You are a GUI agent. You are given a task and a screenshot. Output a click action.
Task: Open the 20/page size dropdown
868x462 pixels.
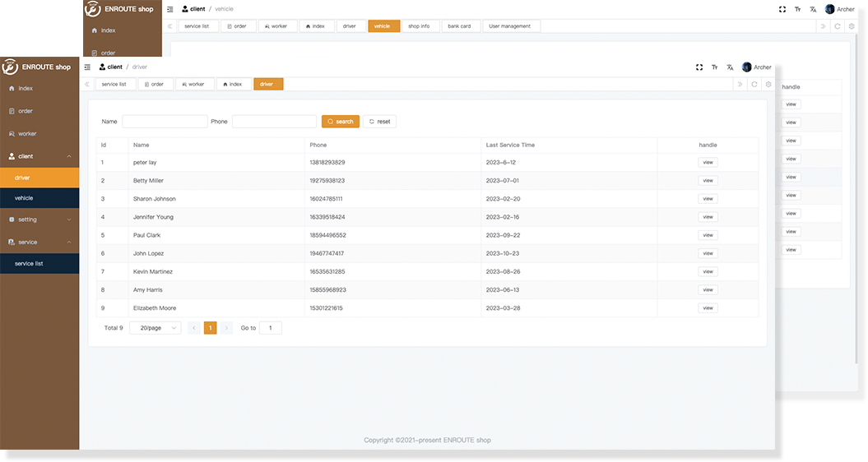coord(155,328)
